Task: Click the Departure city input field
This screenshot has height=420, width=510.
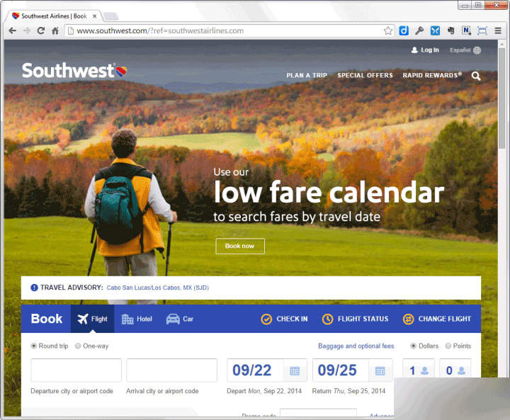Action: [x=76, y=370]
